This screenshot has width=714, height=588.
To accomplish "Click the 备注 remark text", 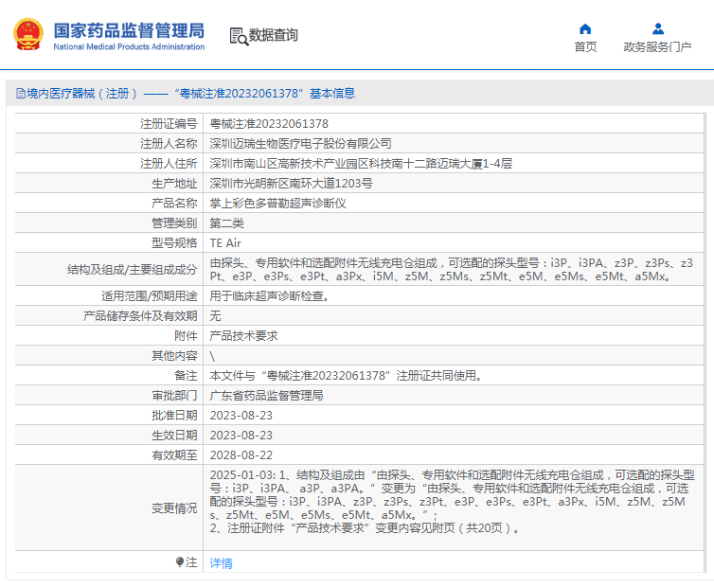I will 346,375.
